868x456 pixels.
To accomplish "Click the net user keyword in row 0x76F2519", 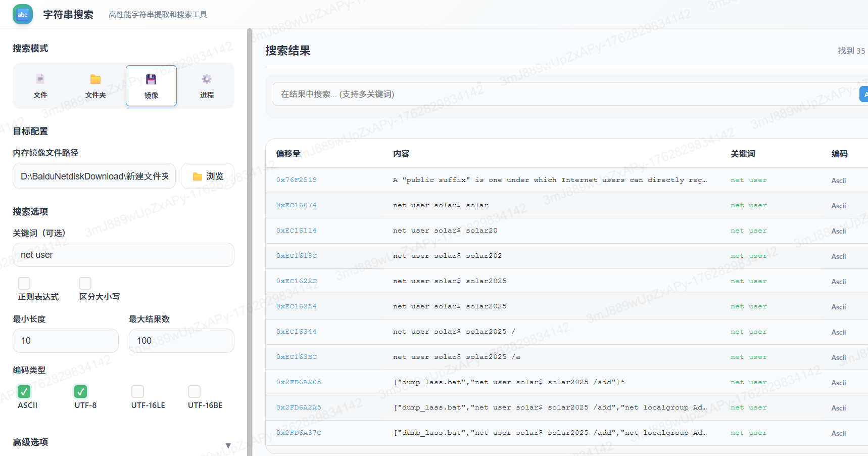I will click(x=749, y=180).
